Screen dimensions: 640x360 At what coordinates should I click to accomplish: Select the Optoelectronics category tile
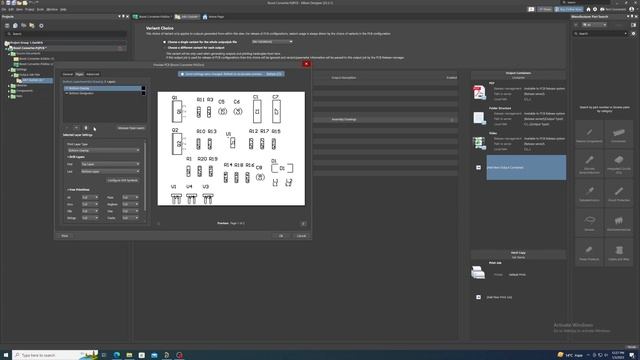point(589,193)
